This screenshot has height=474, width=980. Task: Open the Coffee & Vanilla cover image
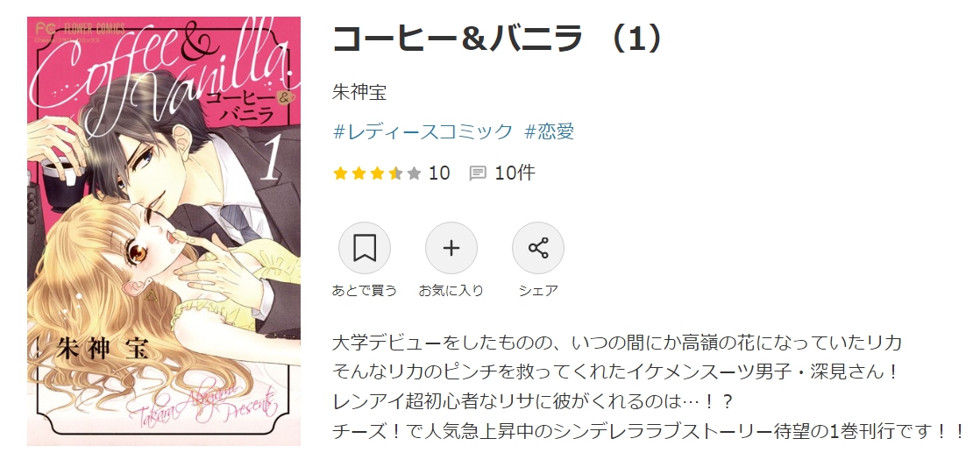164,231
